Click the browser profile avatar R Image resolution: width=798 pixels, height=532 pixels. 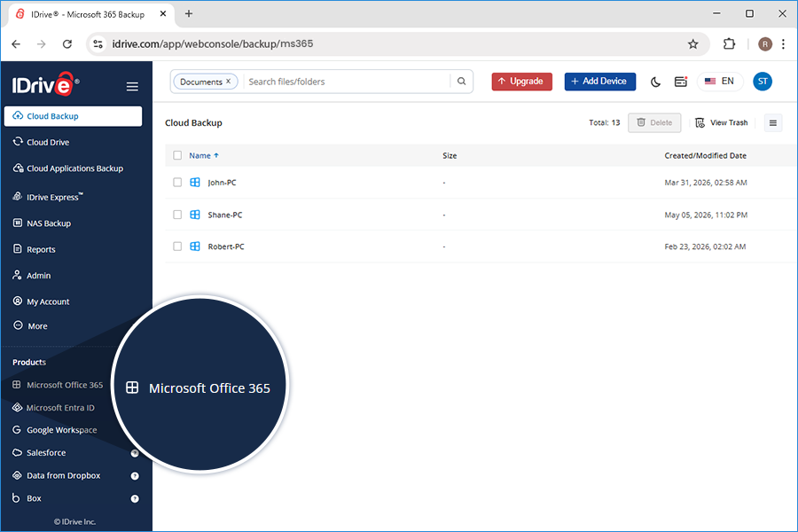765,44
